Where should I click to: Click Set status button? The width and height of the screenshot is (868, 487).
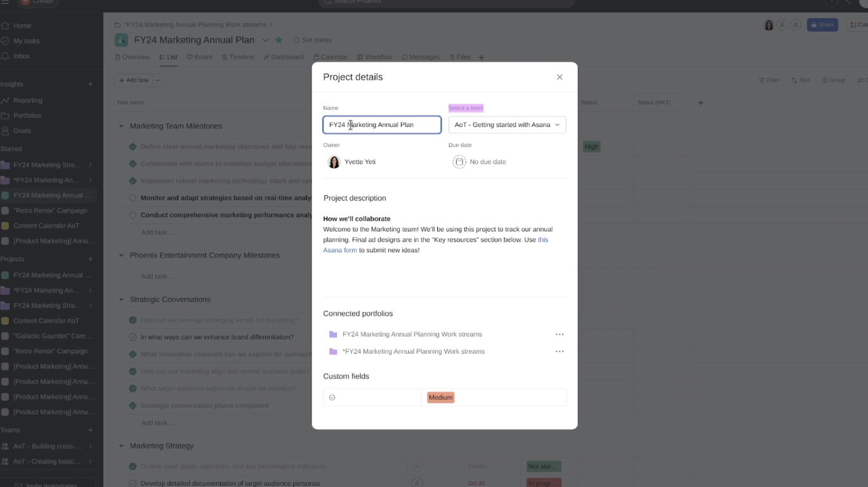click(x=312, y=40)
